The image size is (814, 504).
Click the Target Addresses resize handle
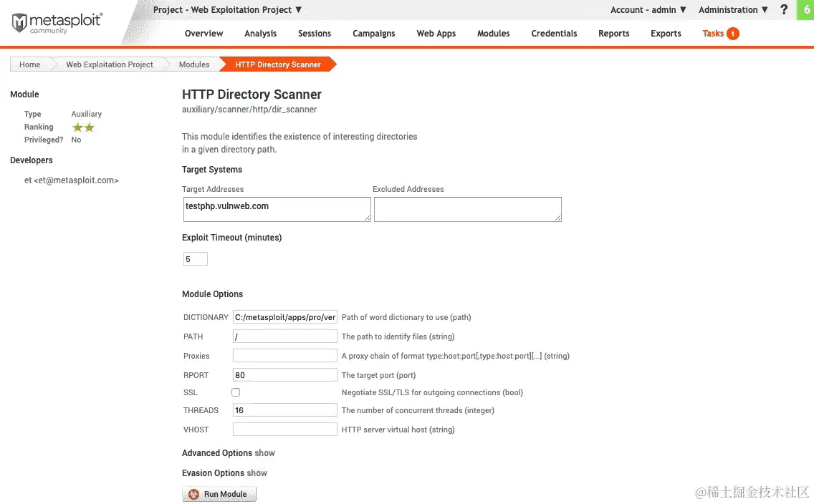point(367,218)
